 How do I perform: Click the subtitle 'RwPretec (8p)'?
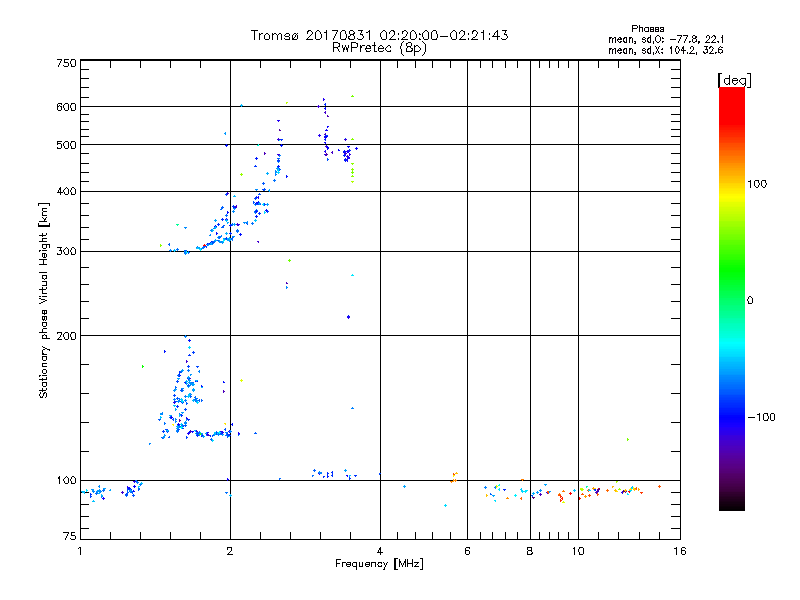tap(379, 48)
